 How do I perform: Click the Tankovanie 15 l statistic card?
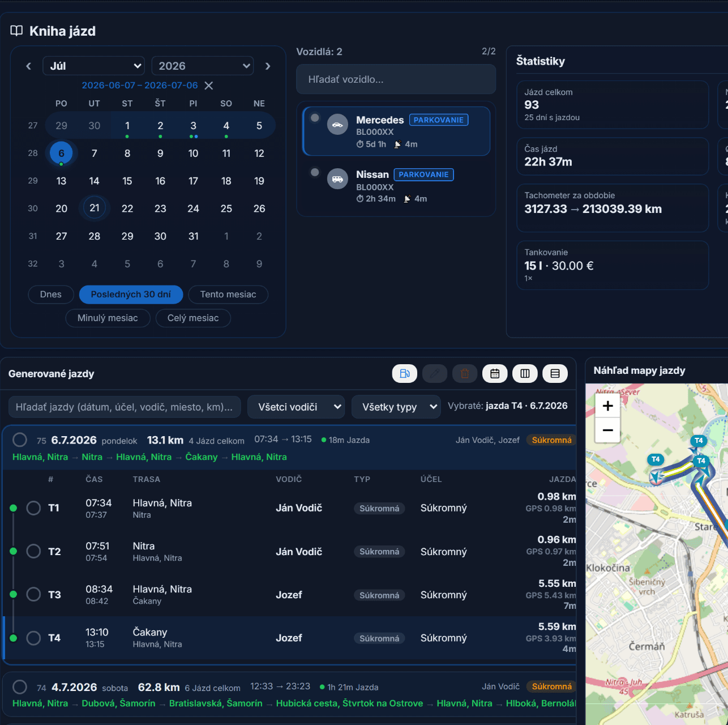tap(613, 265)
